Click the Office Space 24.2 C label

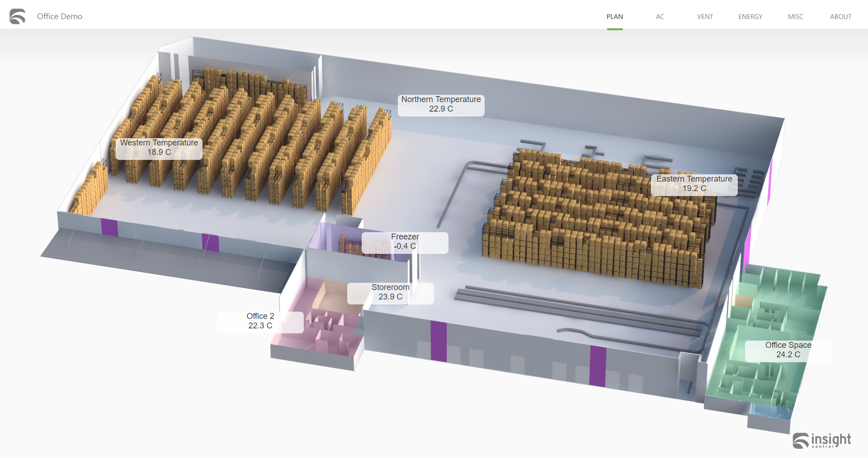click(788, 350)
